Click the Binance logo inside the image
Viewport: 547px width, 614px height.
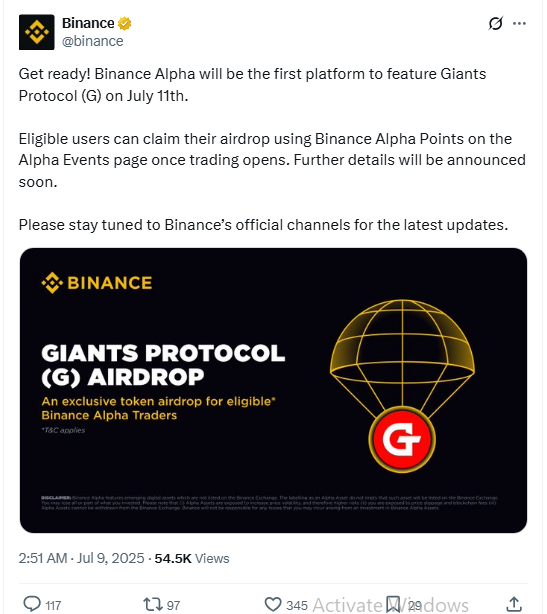[97, 283]
